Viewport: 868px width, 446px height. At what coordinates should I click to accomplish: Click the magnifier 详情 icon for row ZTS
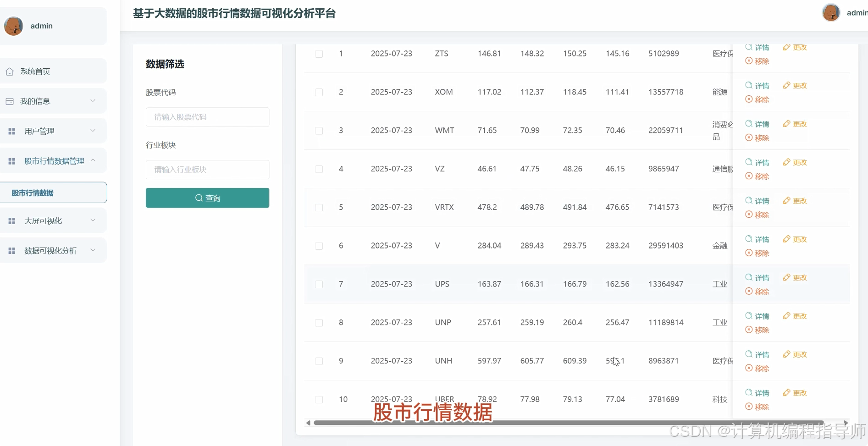749,47
